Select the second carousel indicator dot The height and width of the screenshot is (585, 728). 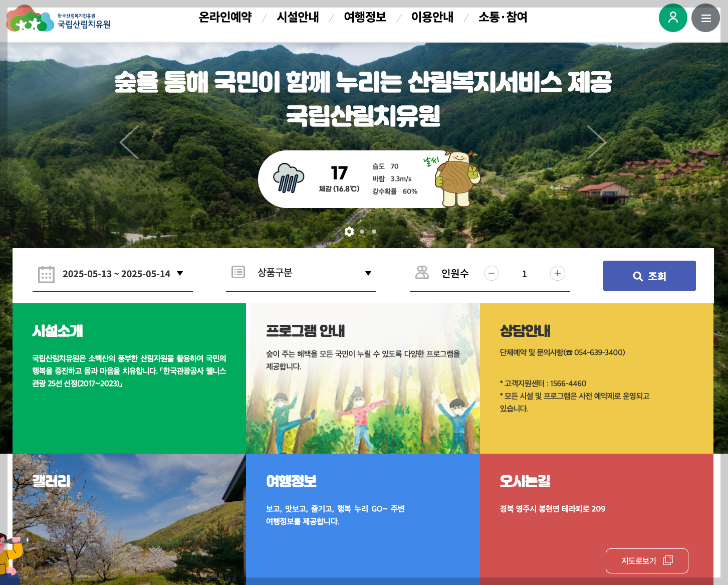pos(362,232)
